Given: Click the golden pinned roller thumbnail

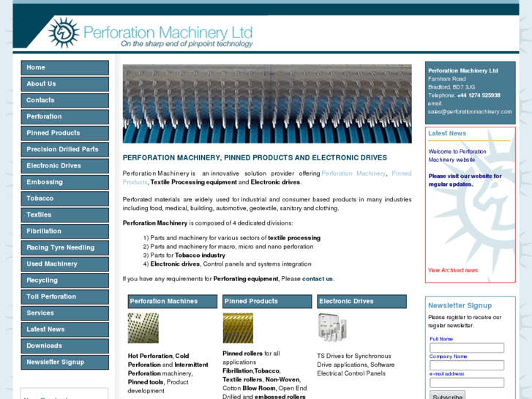Looking at the screenshot, I should point(238,328).
